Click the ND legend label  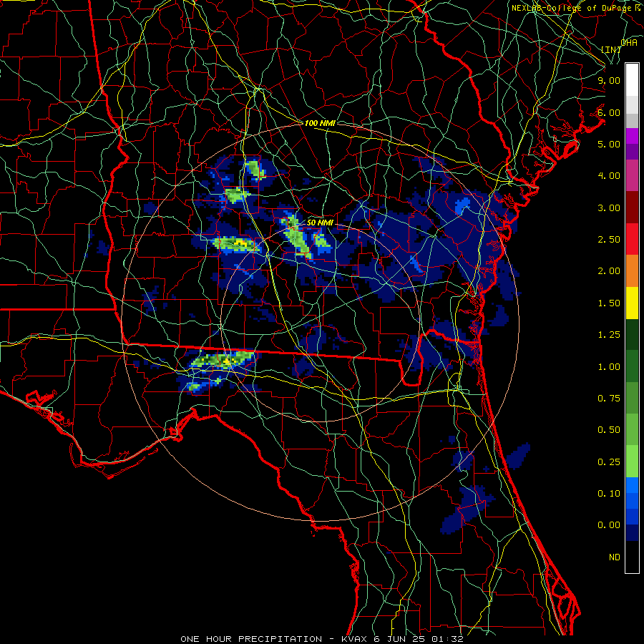615,557
